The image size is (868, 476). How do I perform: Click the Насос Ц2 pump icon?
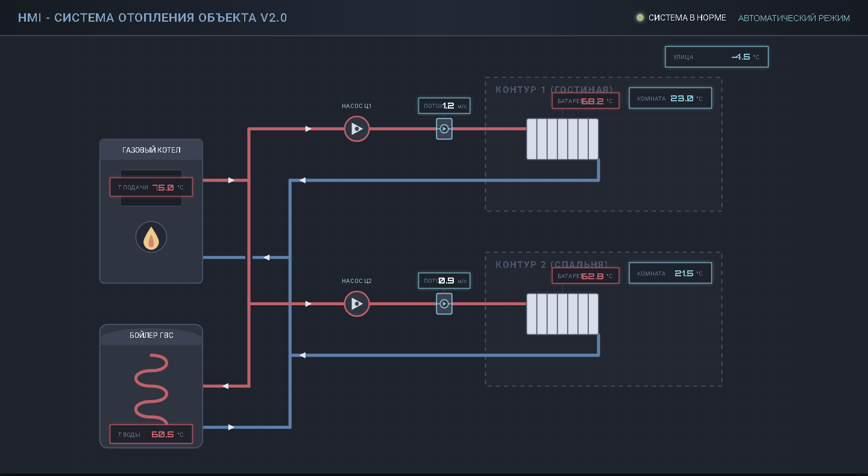click(x=356, y=304)
